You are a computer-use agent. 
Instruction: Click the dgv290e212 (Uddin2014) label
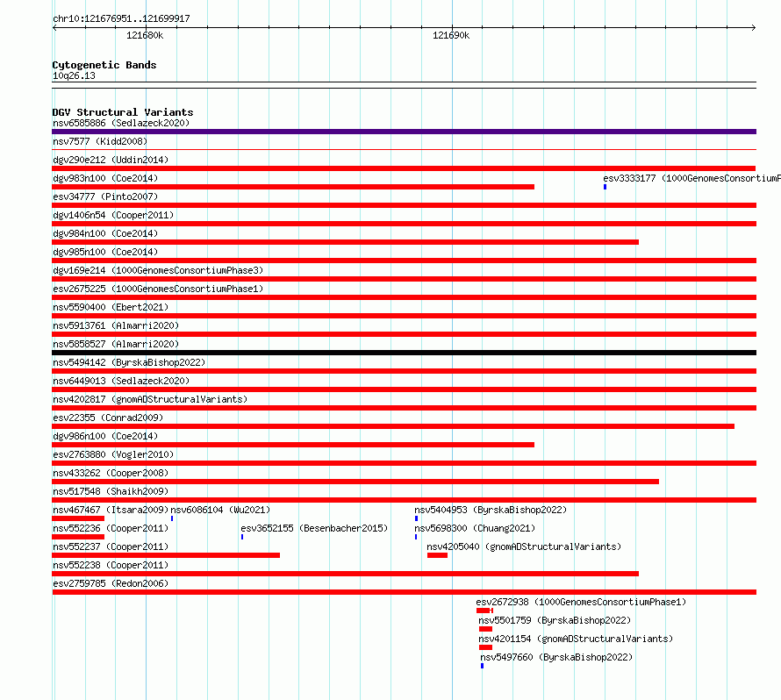(111, 160)
